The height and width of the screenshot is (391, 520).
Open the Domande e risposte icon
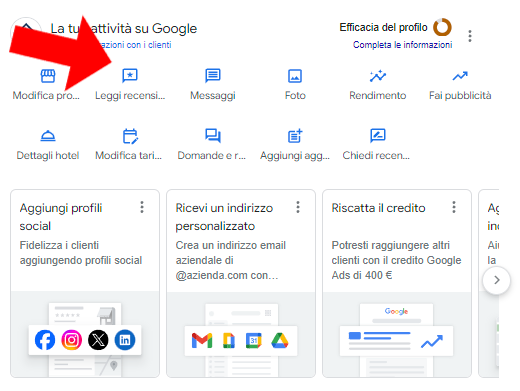213,136
